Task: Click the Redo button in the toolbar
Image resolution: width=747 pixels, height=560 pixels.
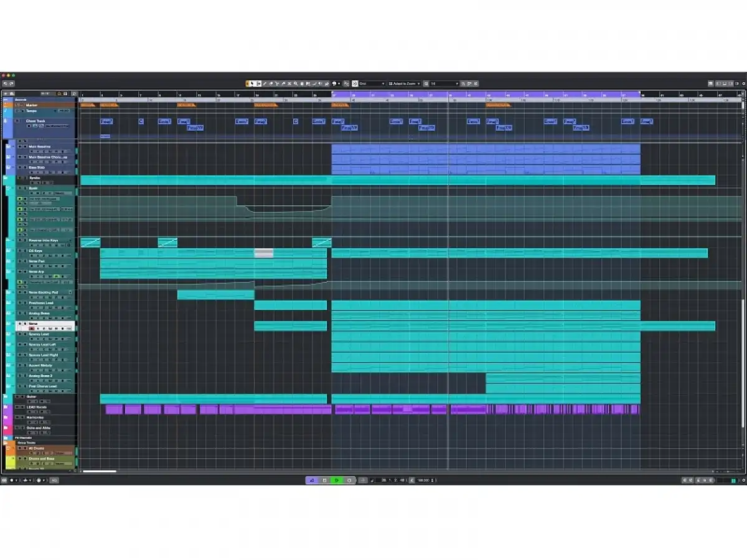Action: [x=11, y=83]
